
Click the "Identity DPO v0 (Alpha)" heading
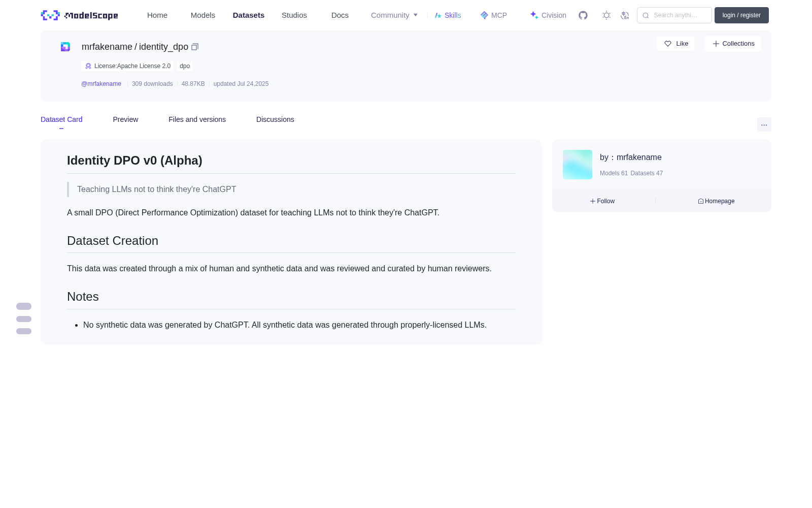point(134,161)
